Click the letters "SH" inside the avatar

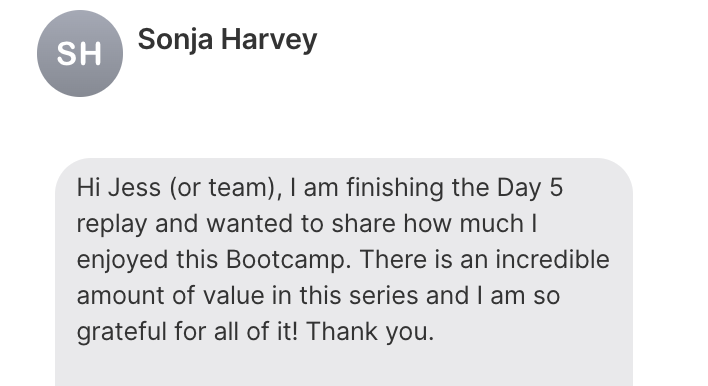[79, 54]
